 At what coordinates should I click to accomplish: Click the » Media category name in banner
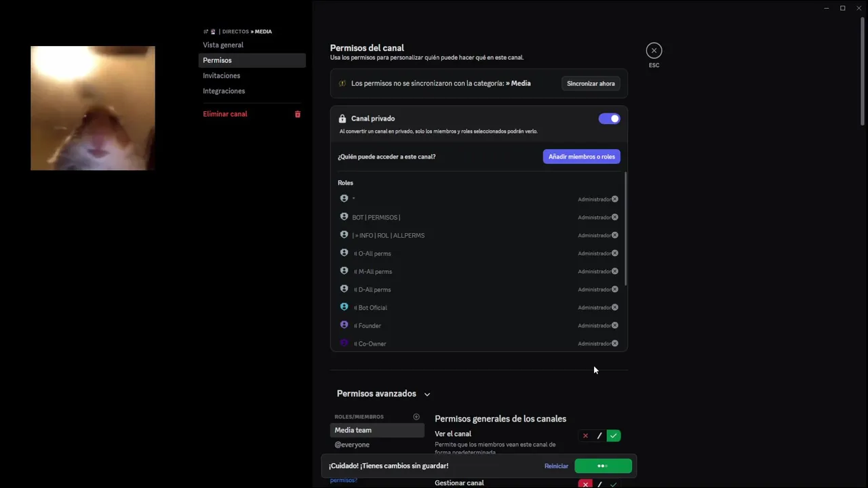pyautogui.click(x=518, y=83)
